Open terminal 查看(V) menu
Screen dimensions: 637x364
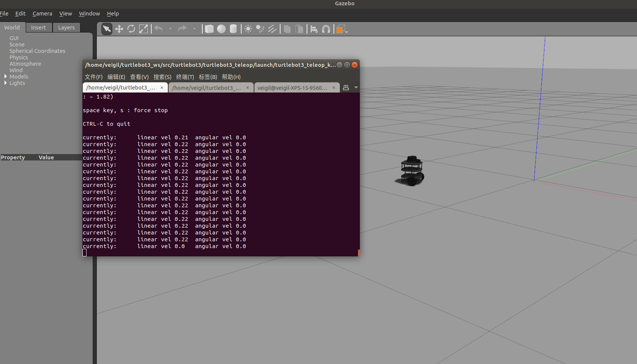pos(139,77)
